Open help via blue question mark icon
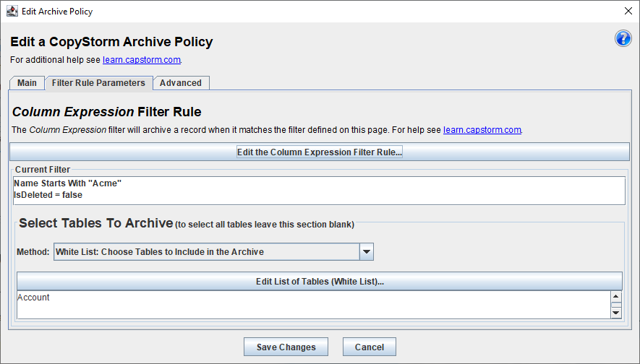 [x=623, y=39]
